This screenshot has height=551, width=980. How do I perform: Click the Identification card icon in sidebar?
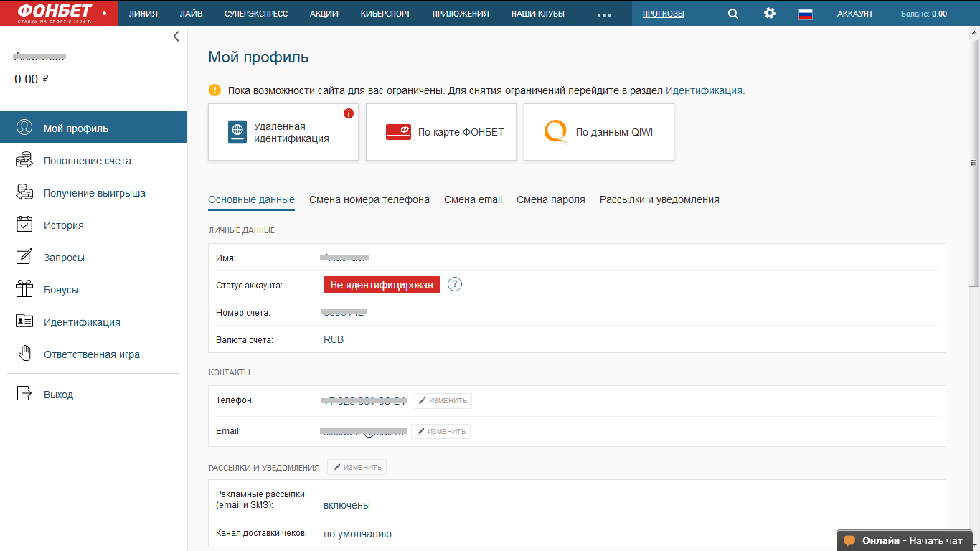coord(24,321)
